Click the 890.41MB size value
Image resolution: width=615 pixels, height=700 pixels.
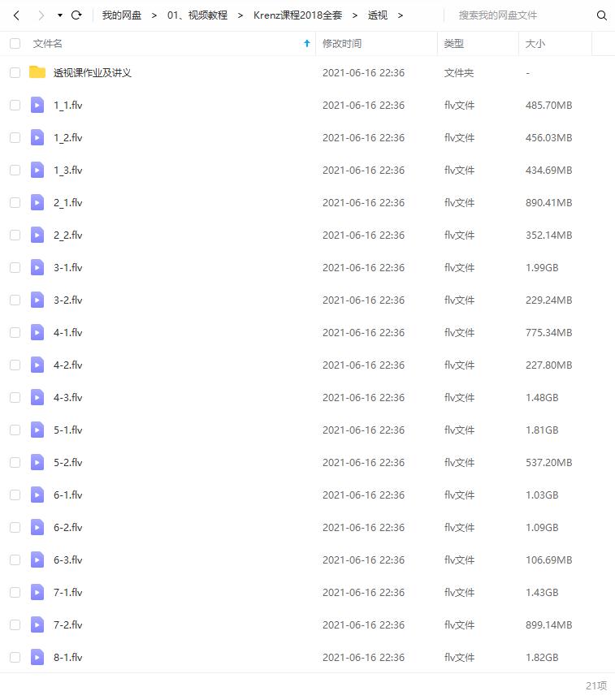548,203
